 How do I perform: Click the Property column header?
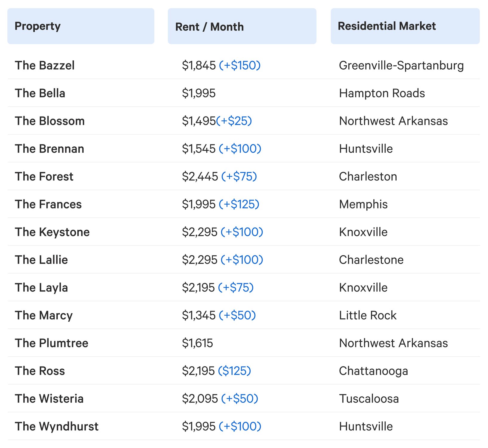pyautogui.click(x=81, y=26)
